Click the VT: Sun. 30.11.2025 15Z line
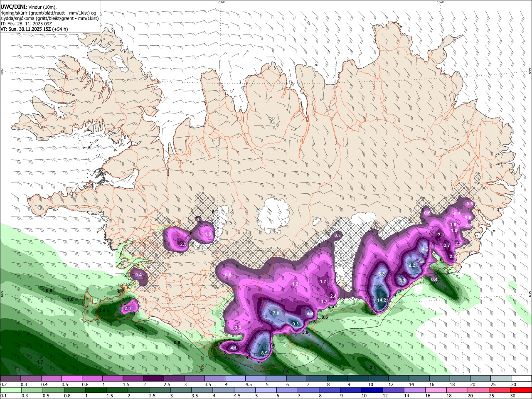Screen dimensions: 532x399 [34, 29]
